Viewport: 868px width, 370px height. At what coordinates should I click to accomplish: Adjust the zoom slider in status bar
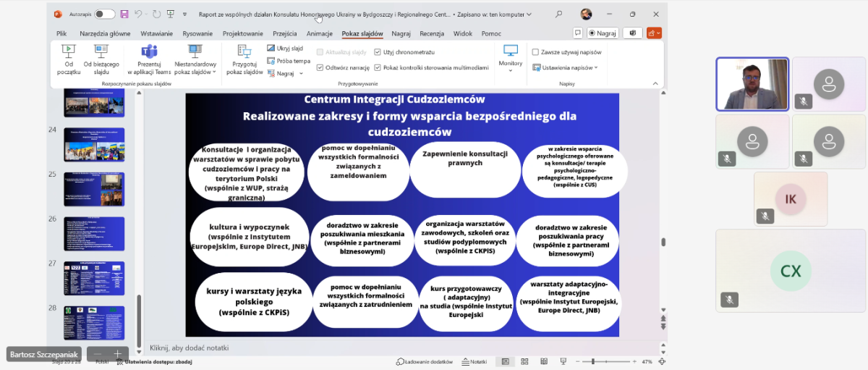[x=593, y=361]
